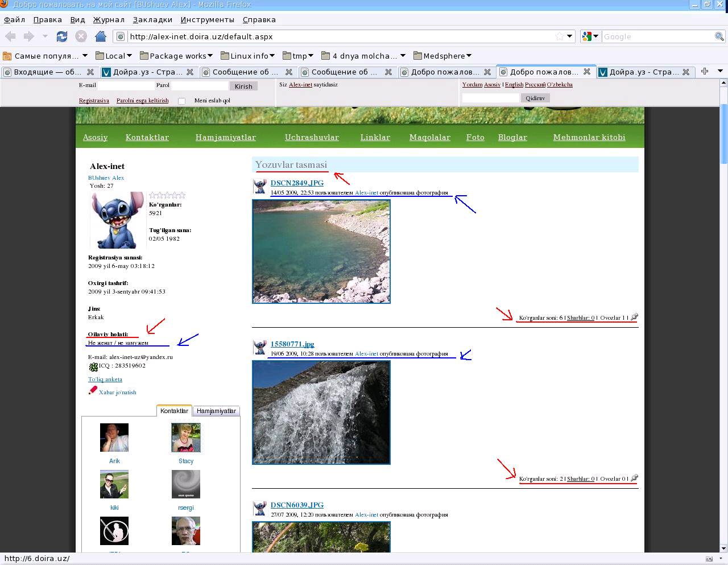Viewport: 728px width, 565px height.
Task: Switch to the Hamjamiyatlar tab
Action: point(216,411)
